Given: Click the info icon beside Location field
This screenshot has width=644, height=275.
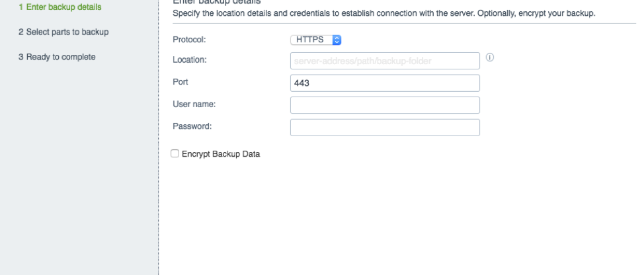Looking at the screenshot, I should coord(489,58).
